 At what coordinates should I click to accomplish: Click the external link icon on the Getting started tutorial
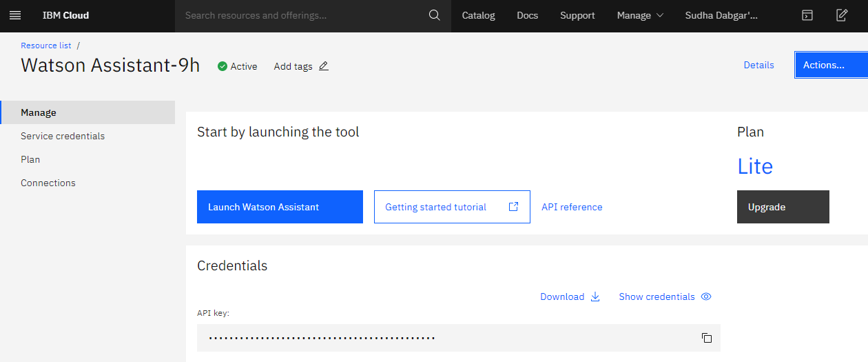coord(513,207)
